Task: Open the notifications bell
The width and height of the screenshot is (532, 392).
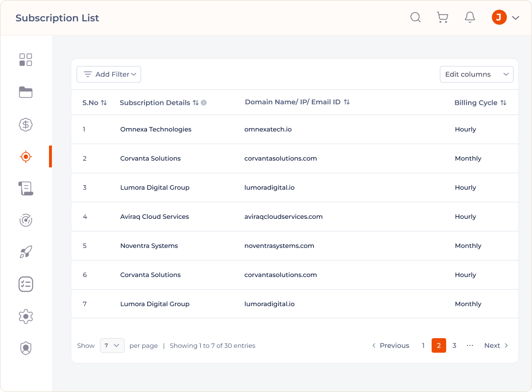Action: pyautogui.click(x=469, y=17)
